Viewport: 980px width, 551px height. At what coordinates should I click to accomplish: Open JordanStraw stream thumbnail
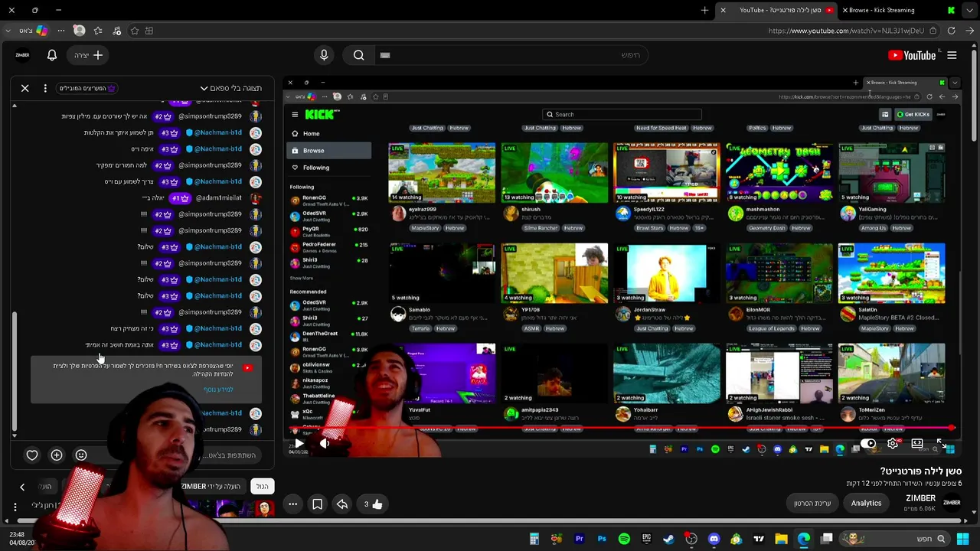point(666,273)
